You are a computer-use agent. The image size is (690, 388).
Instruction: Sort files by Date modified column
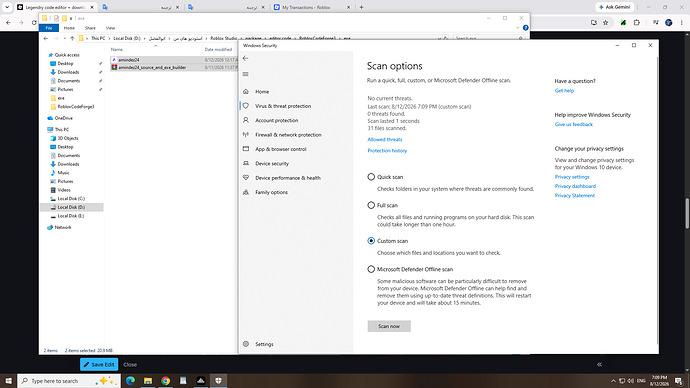point(218,49)
